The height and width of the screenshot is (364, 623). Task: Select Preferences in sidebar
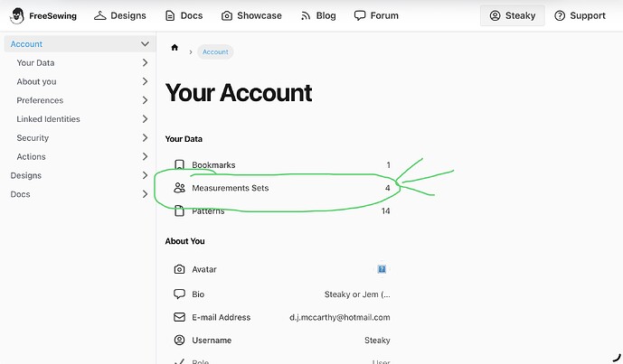(40, 100)
